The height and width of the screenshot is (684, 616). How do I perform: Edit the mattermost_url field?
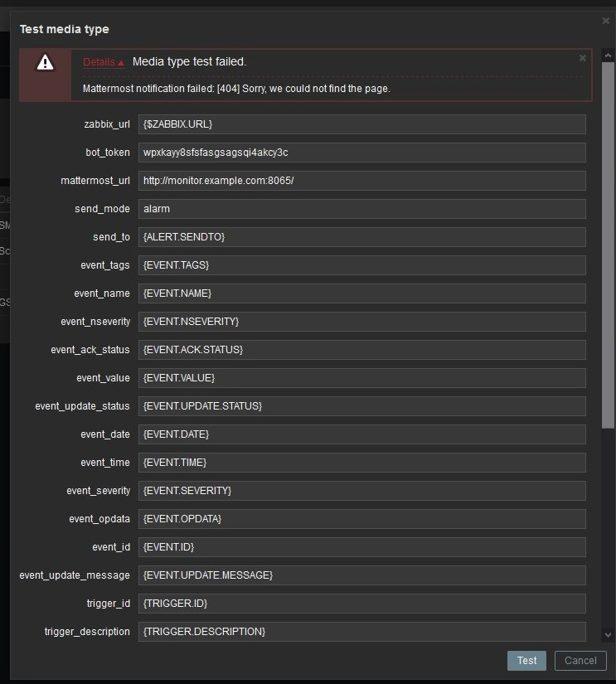click(362, 181)
